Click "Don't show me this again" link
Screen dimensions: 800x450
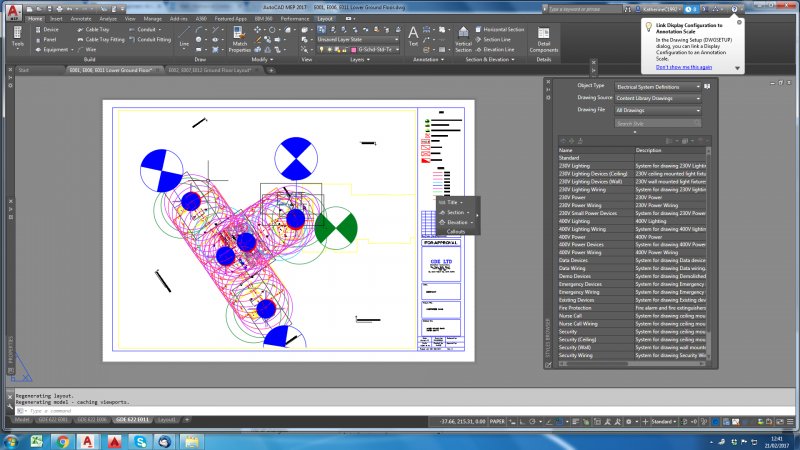(x=684, y=67)
